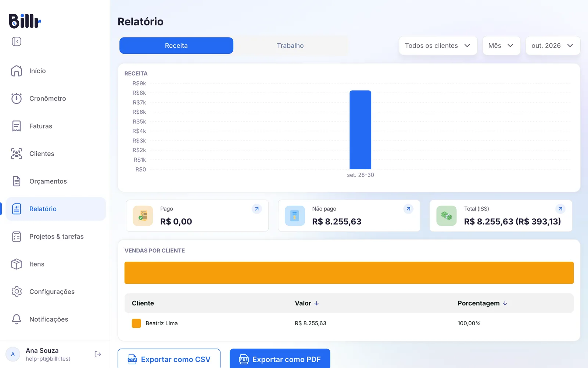Open the Pago card arrow link
The image size is (588, 368).
(257, 209)
